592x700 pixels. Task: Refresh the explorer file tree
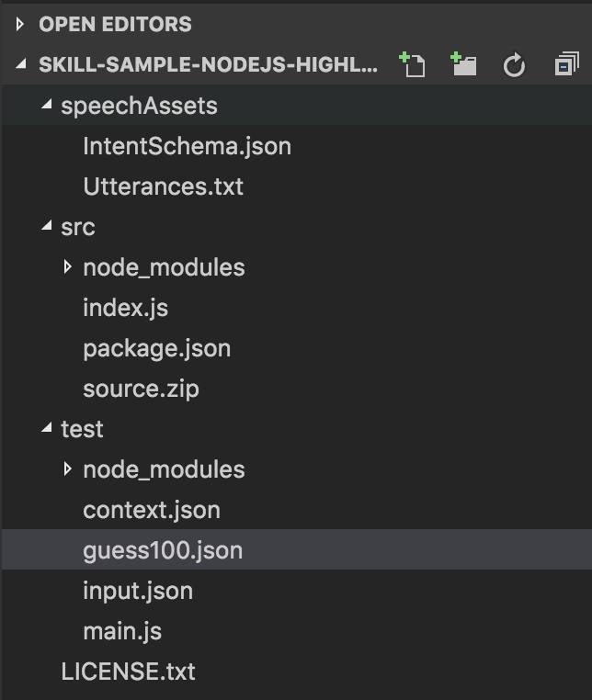tap(514, 65)
